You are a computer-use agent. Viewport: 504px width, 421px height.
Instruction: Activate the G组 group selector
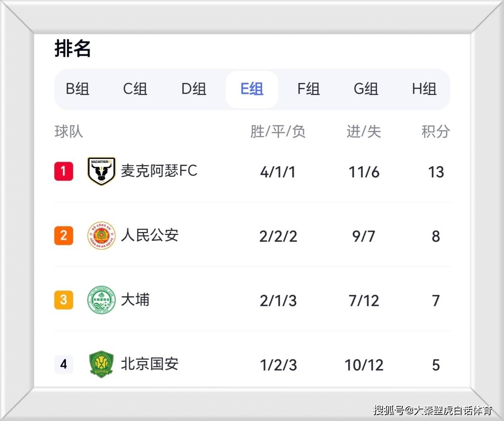(x=366, y=89)
